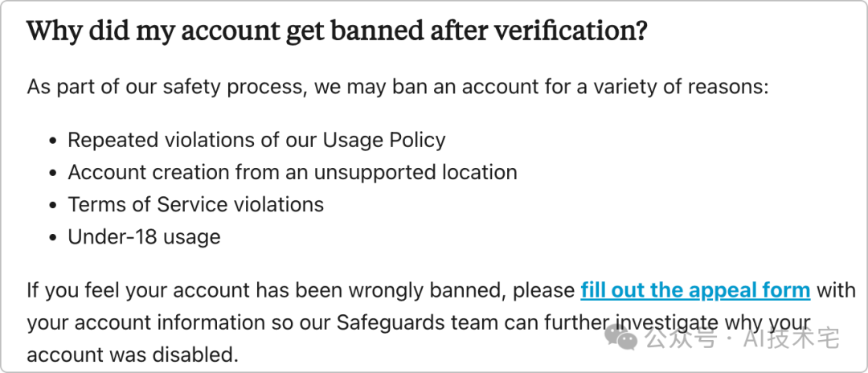Select the "Terms of Service violations" list item

[x=195, y=204]
